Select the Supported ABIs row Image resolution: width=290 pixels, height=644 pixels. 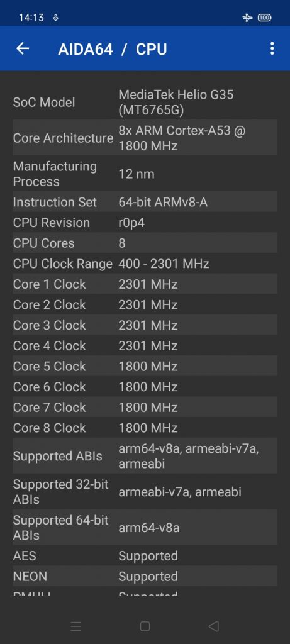coord(145,455)
